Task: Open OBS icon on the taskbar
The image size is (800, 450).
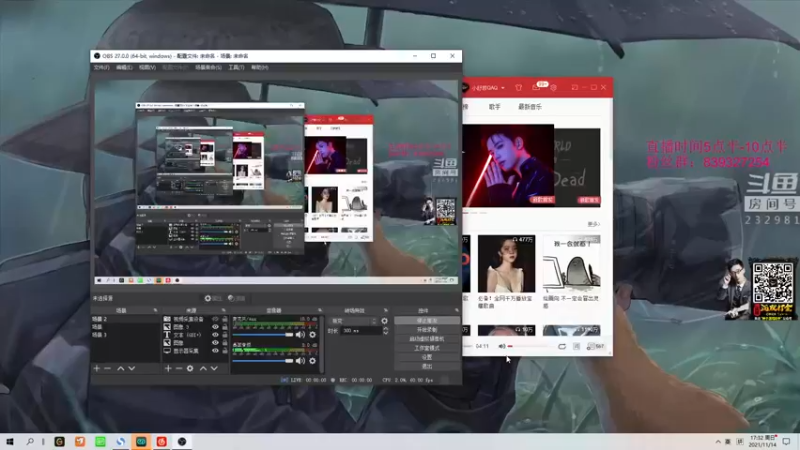Action: [182, 441]
